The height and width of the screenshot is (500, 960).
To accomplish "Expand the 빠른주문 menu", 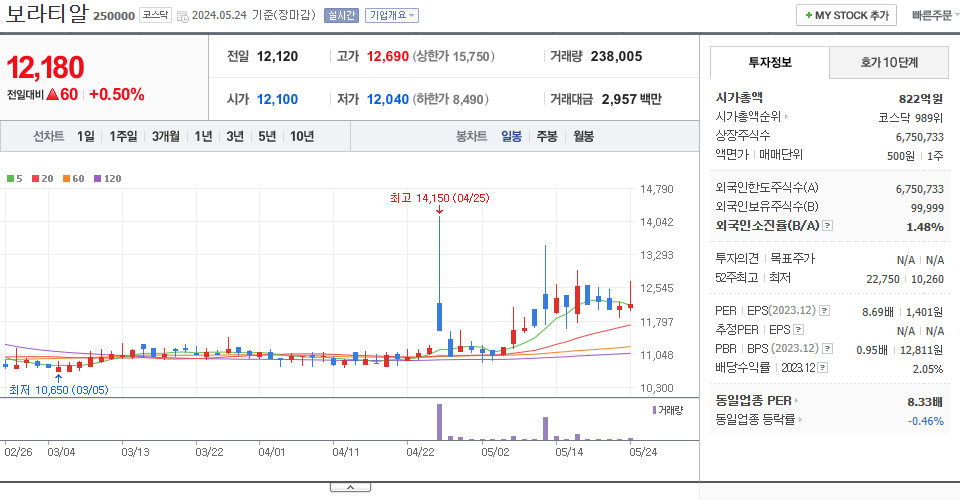I will [x=934, y=15].
